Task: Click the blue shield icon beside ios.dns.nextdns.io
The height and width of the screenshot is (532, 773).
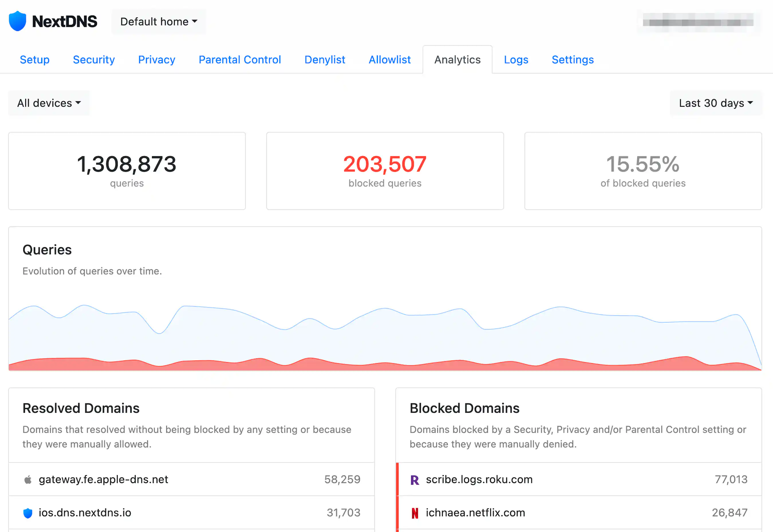Action: coord(28,513)
